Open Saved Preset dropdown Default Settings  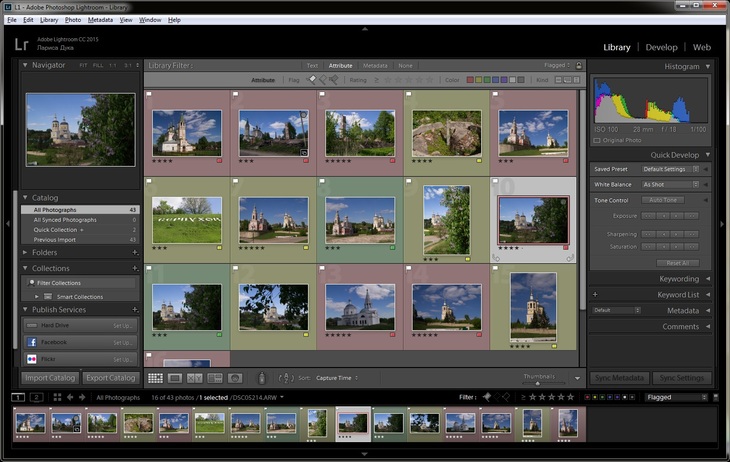(x=670, y=169)
